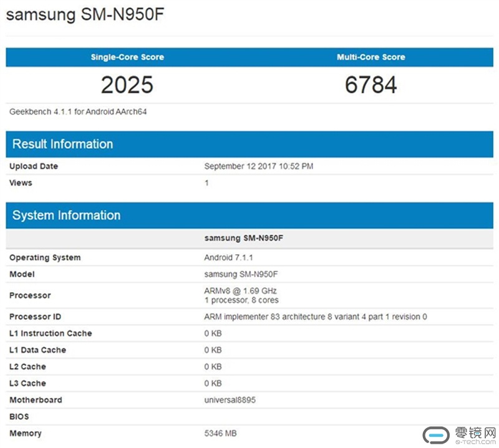Screen dimensions: 499x448
Task: Click the L1 Instruction Cache label
Action: pos(51,333)
